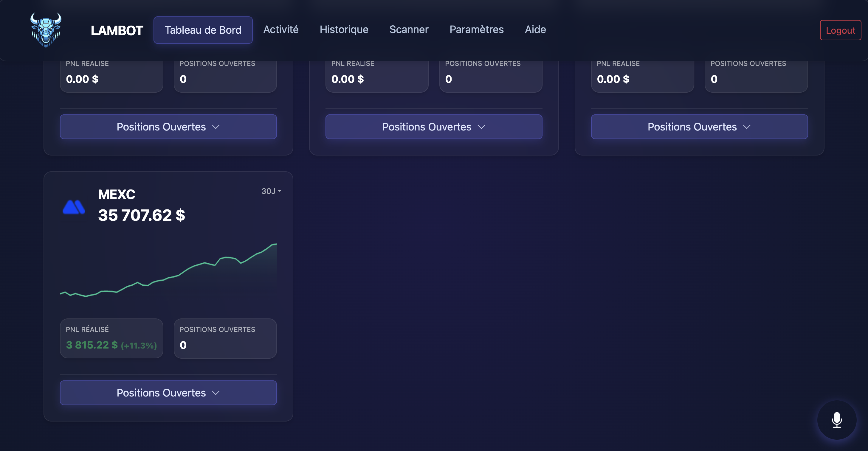Click the microphone voice assistant button
868x451 pixels.
pyautogui.click(x=837, y=420)
